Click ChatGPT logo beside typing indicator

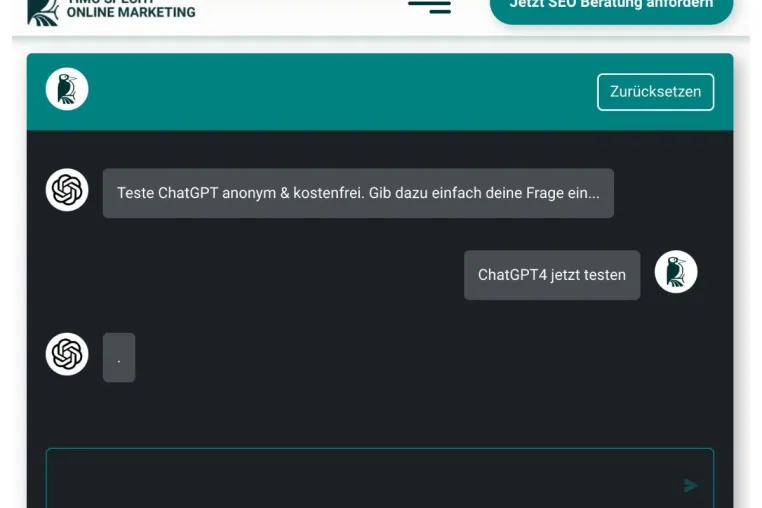coord(67,354)
